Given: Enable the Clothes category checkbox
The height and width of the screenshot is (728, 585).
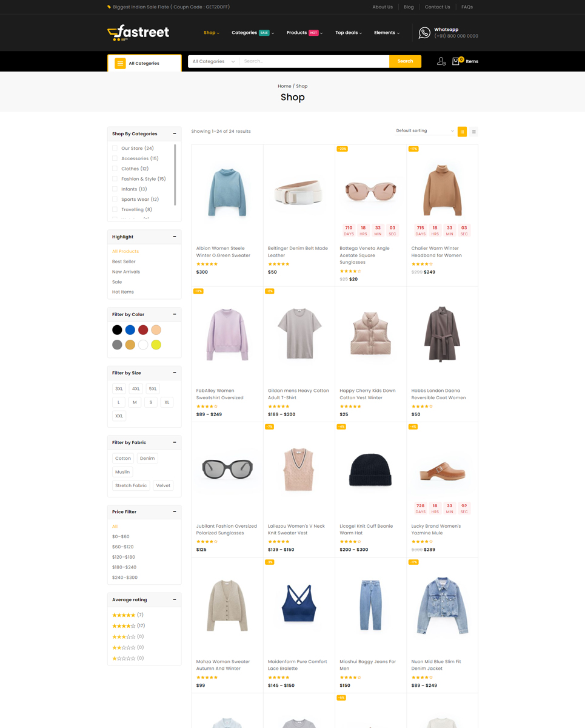Looking at the screenshot, I should click(115, 169).
